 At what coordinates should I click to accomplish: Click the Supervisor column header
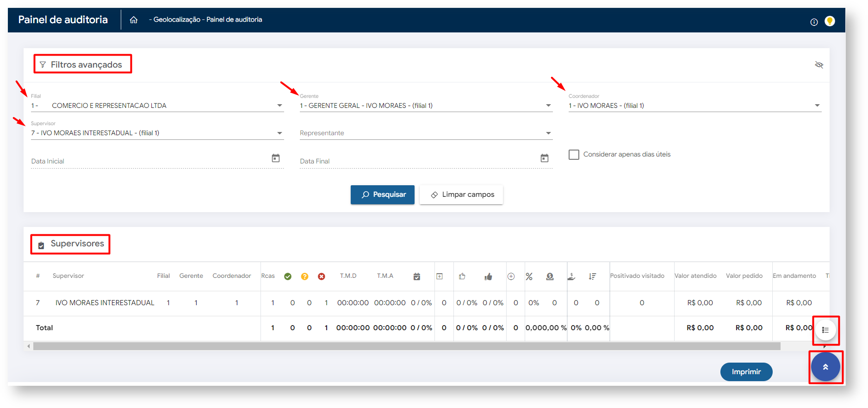(x=68, y=276)
